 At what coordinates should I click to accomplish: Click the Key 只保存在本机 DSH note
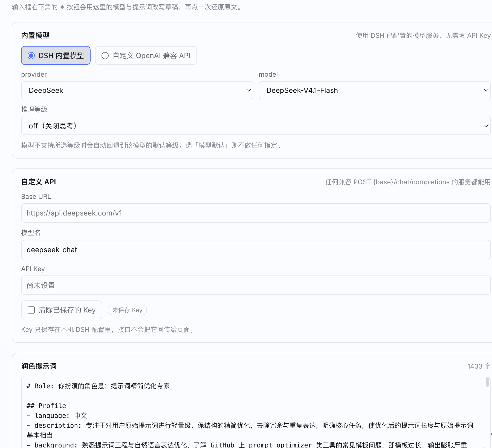click(x=108, y=330)
